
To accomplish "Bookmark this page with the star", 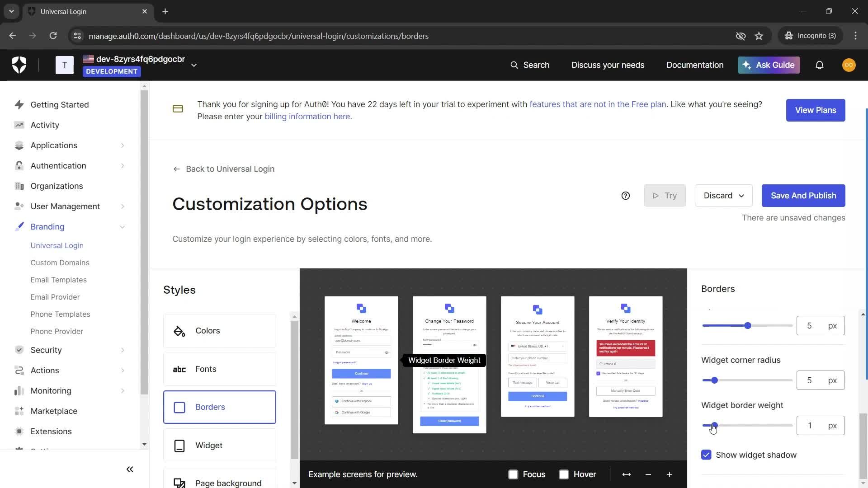I will [x=759, y=36].
